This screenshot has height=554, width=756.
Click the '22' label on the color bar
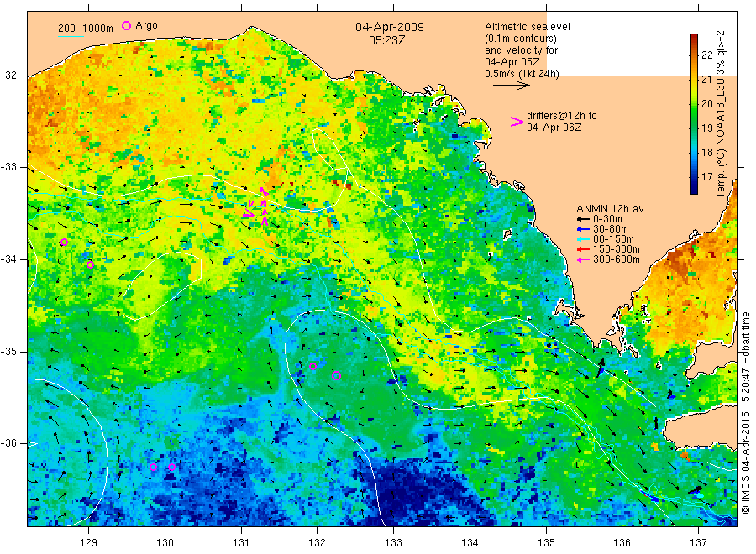(x=706, y=55)
